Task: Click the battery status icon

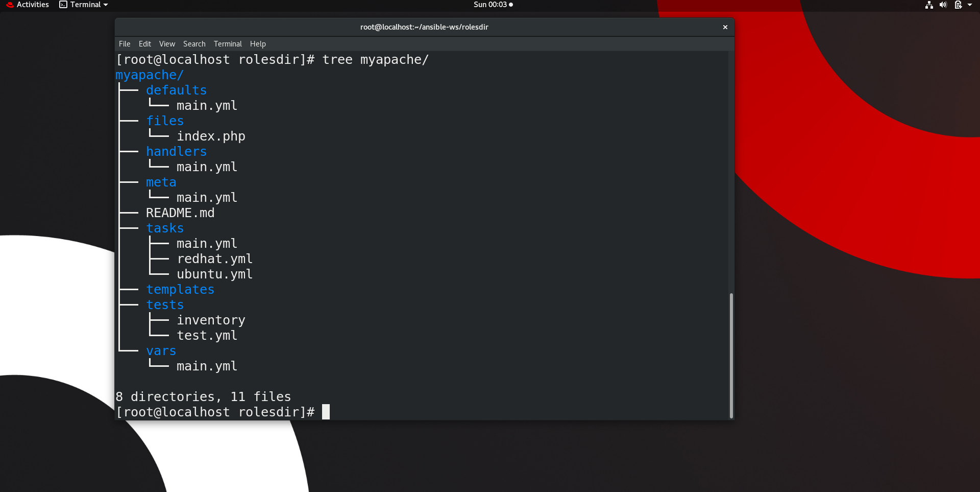Action: point(958,5)
